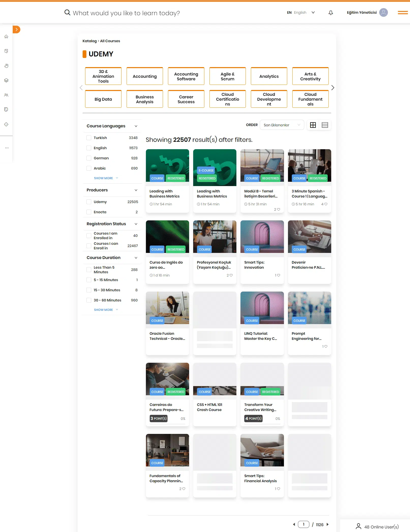The image size is (410, 532).
Task: Check Courses I am Enrolled in
Action: pyautogui.click(x=89, y=236)
